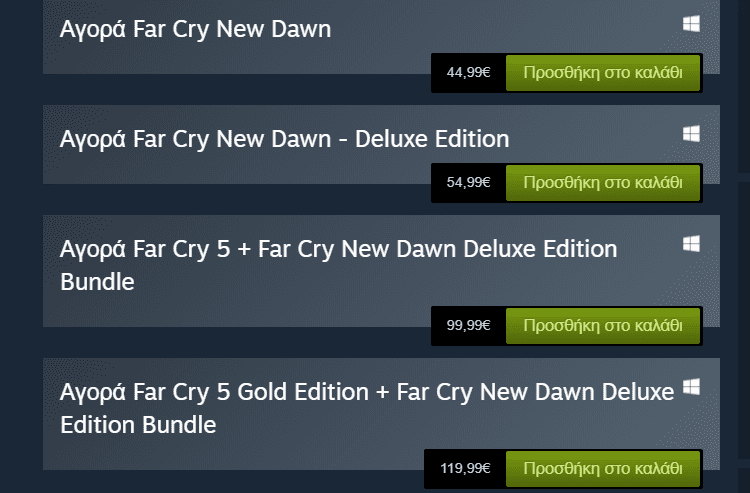
Task: Click the empty panel area beside the Far Cry New Dawn title
Action: tap(500, 29)
